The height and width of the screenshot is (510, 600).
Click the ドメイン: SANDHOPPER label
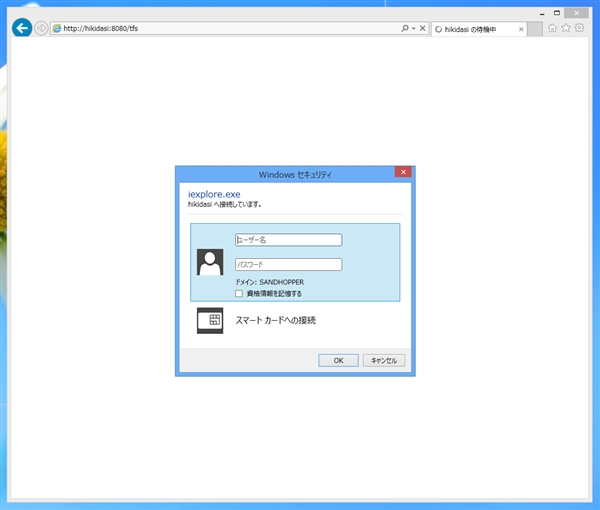tap(270, 282)
